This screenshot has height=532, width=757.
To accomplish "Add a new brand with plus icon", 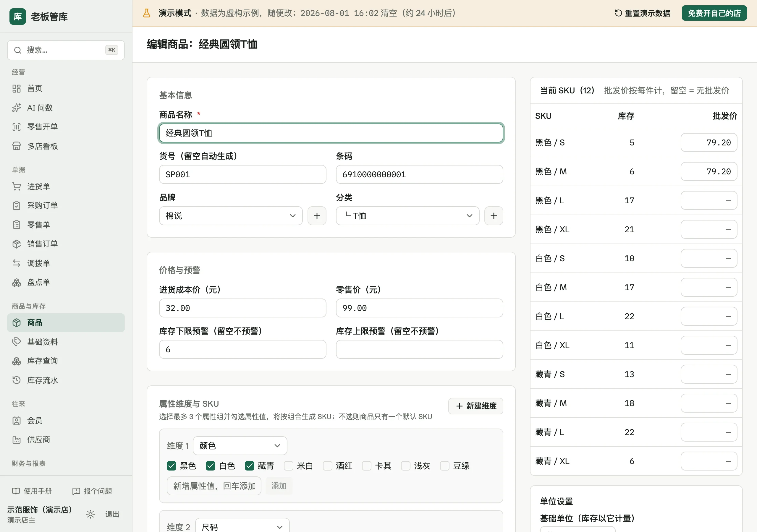I will (x=317, y=216).
